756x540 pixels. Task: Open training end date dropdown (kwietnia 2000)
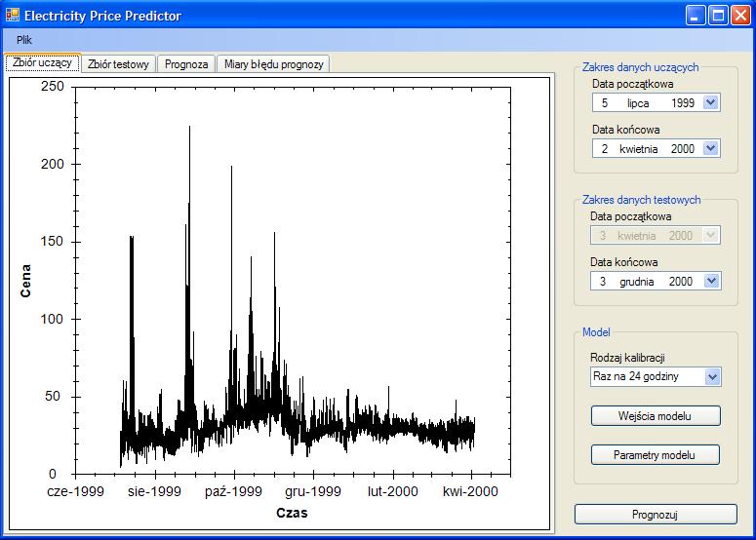tap(711, 148)
